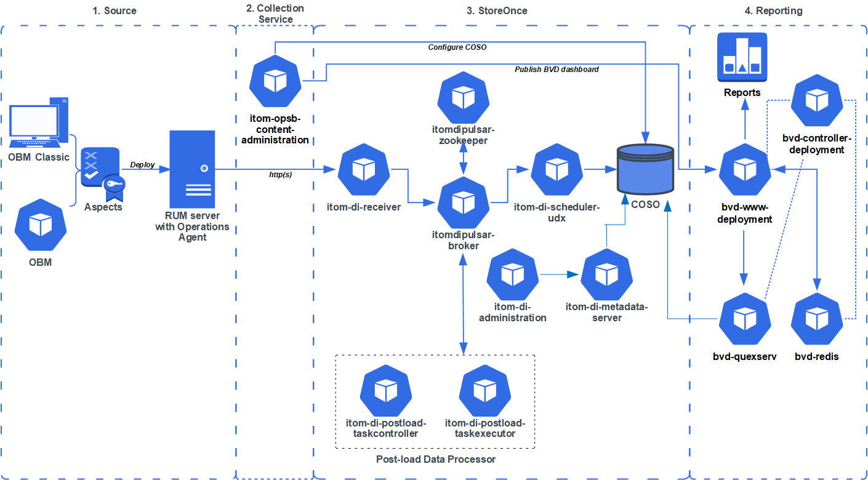This screenshot has width=868, height=480.
Task: Select the 'bvd-controller-deployment' text label
Action: coord(816,144)
